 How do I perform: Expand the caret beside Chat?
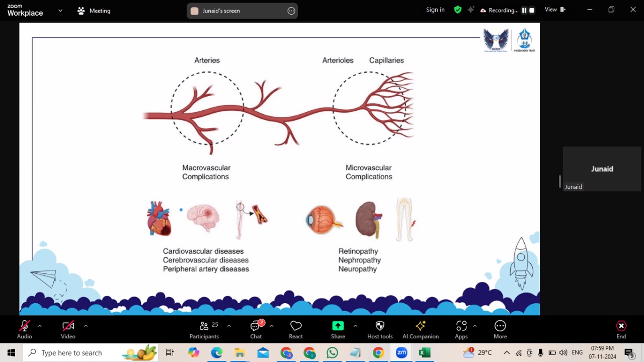click(272, 326)
